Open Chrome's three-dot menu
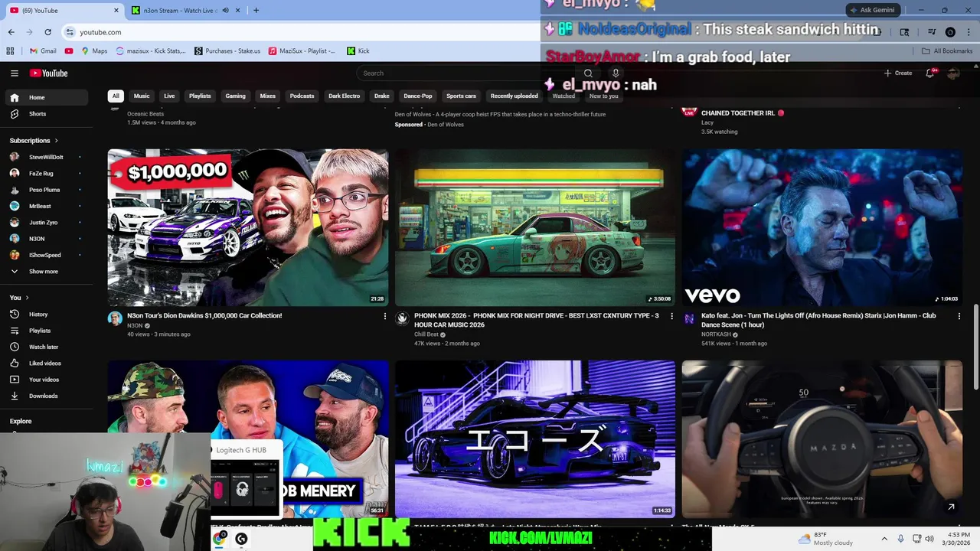 coord(969,32)
